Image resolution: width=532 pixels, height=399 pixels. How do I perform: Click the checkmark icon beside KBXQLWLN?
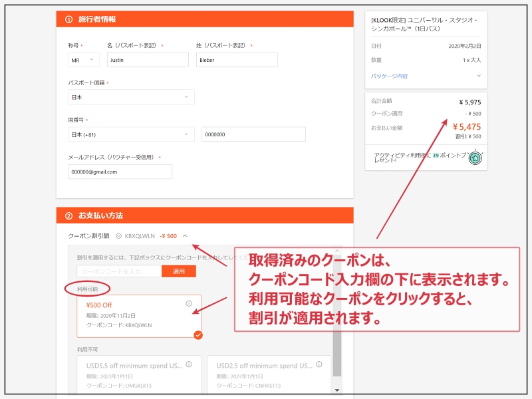(119, 236)
